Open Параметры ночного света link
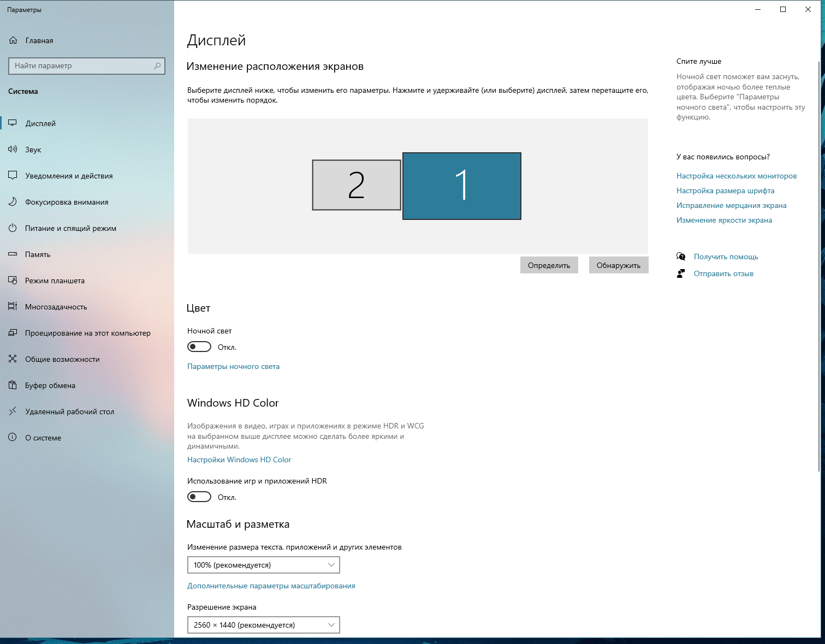This screenshot has width=825, height=644. [233, 366]
